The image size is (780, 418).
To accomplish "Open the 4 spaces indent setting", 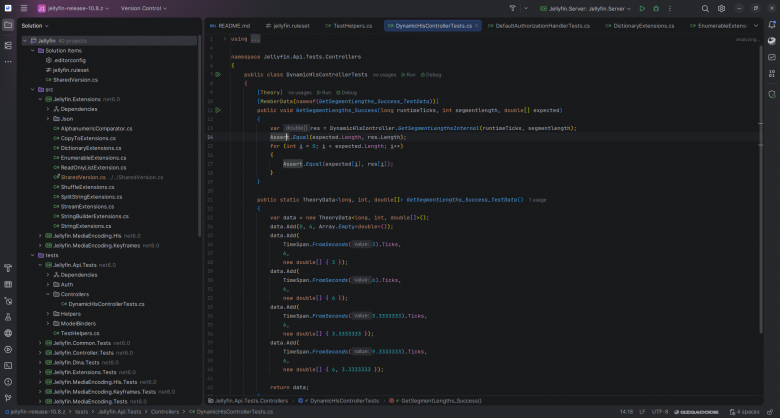I will pyautogui.click(x=745, y=412).
